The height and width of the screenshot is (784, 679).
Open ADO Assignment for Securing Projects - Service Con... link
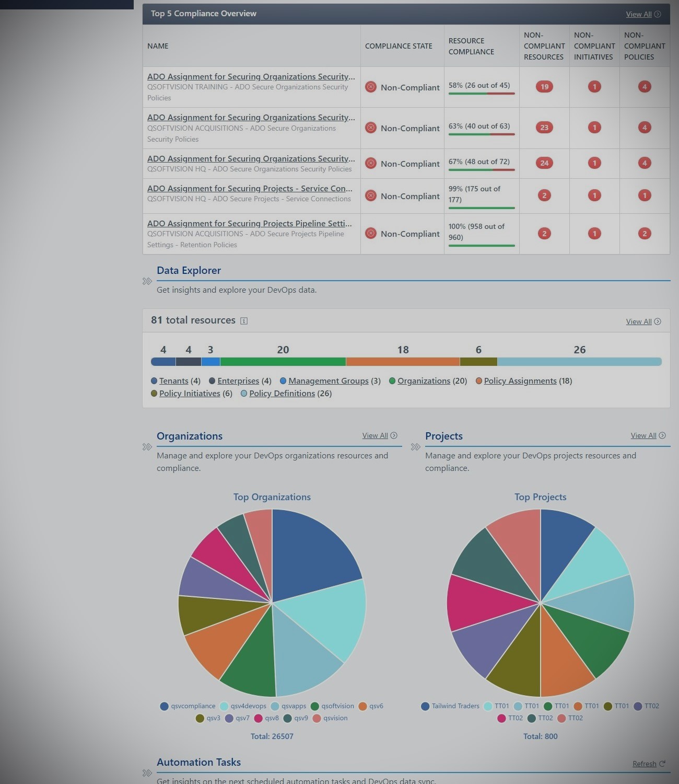pyautogui.click(x=250, y=189)
